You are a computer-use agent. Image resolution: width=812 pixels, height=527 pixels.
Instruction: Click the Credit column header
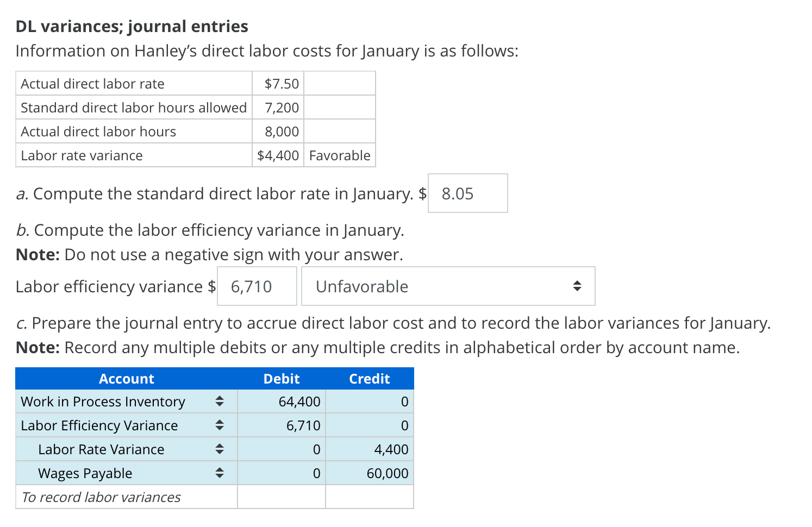[x=369, y=378]
